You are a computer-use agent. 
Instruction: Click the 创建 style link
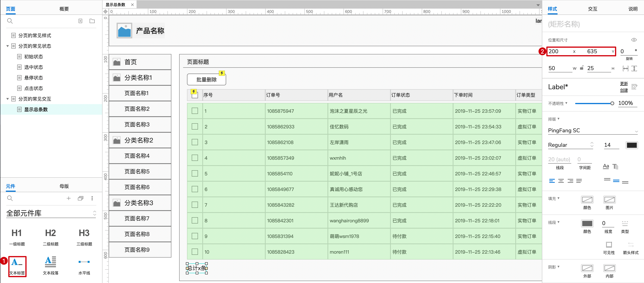624,90
